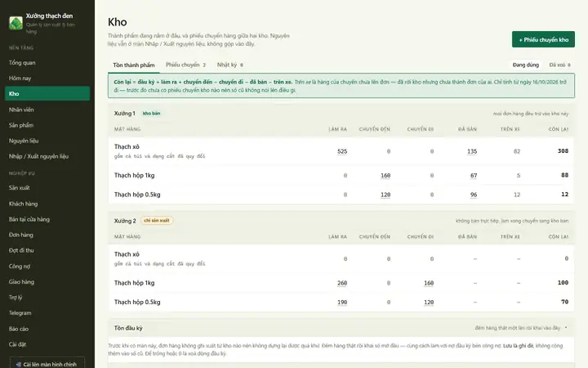Open the Nhật ký tab
This screenshot has height=368, width=588.
(x=230, y=65)
